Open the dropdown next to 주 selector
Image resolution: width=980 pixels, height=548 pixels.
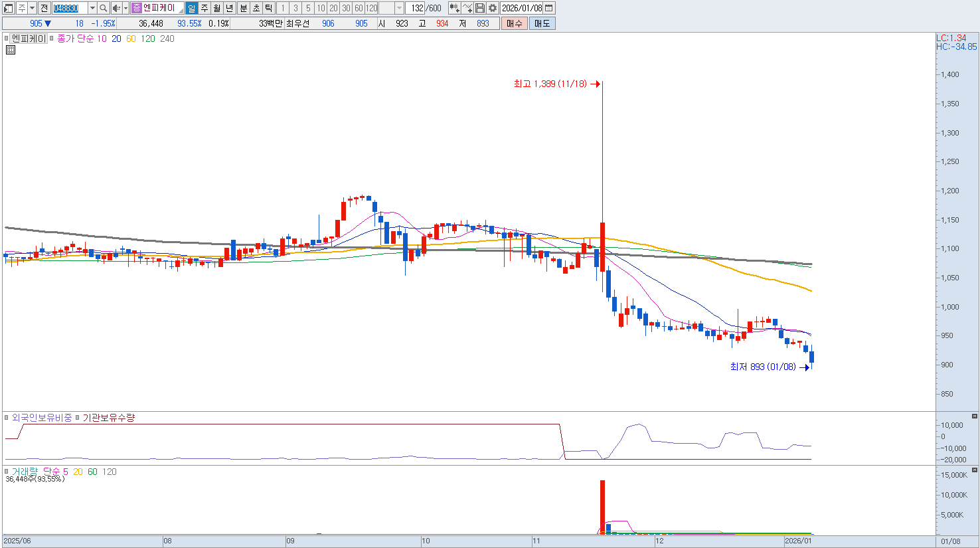(32, 8)
